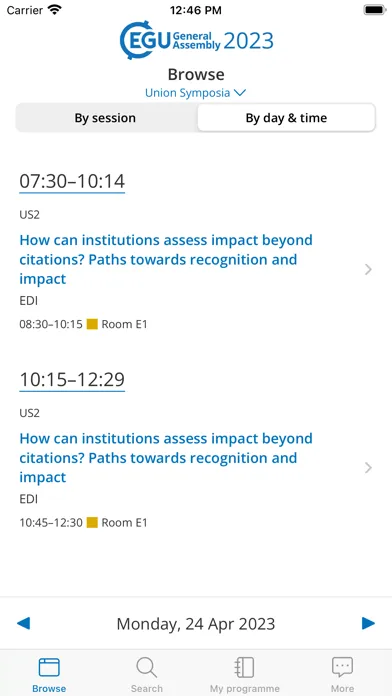392x696 pixels.
Task: Select the 10:15–12:29 time slot heading
Action: click(72, 380)
